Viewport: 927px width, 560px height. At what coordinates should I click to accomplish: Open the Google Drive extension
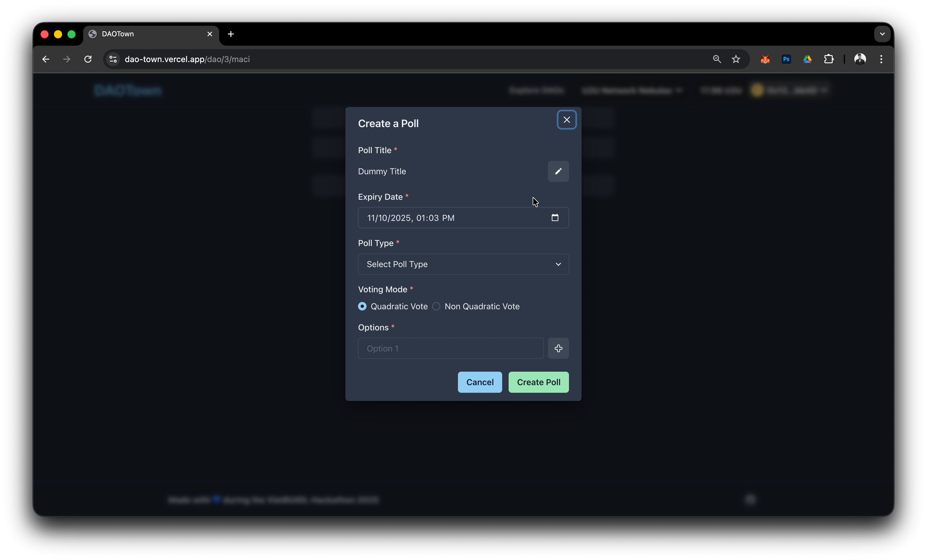click(807, 59)
